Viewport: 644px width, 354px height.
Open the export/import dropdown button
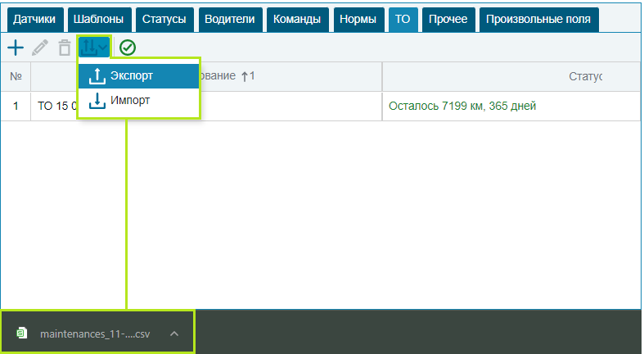pos(93,48)
